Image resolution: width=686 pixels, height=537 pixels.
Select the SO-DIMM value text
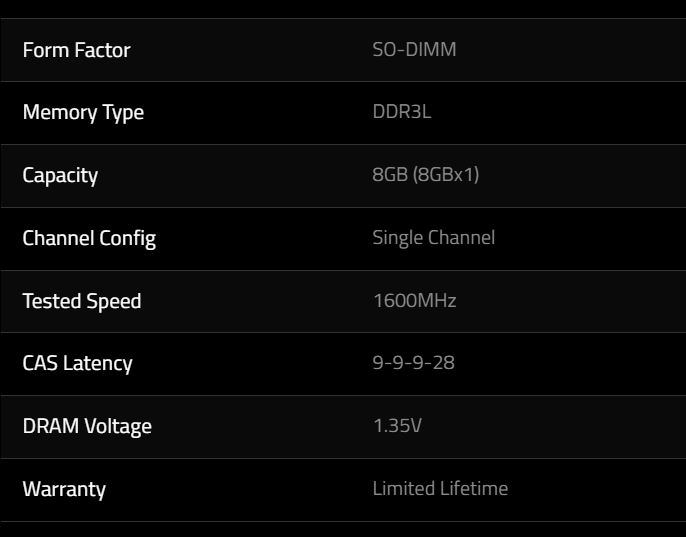[414, 49]
